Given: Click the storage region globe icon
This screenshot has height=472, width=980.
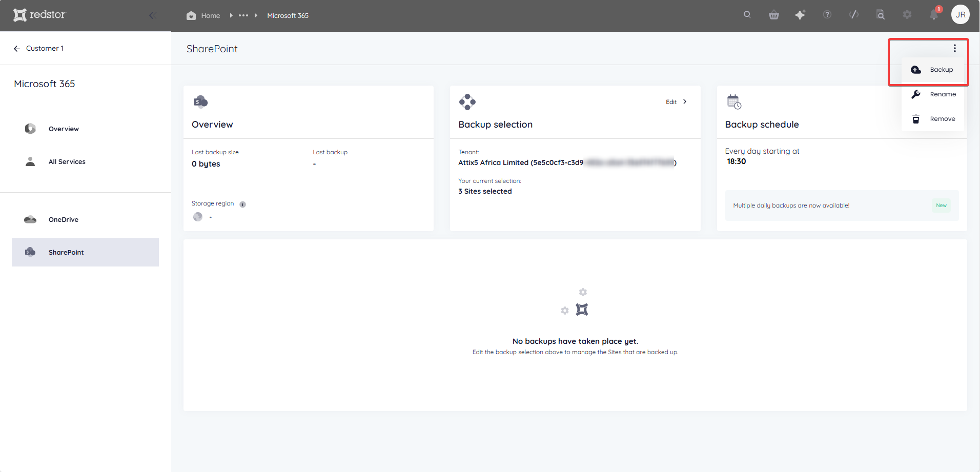Looking at the screenshot, I should click(198, 217).
